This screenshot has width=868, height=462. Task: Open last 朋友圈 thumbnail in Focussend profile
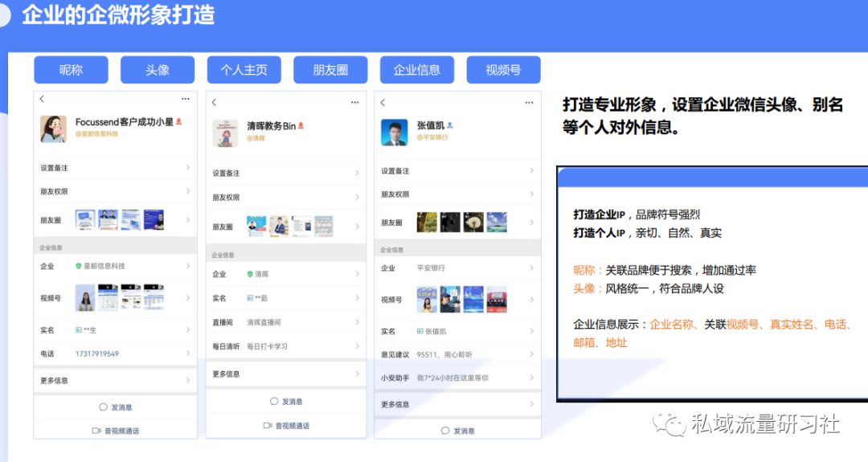click(x=154, y=219)
